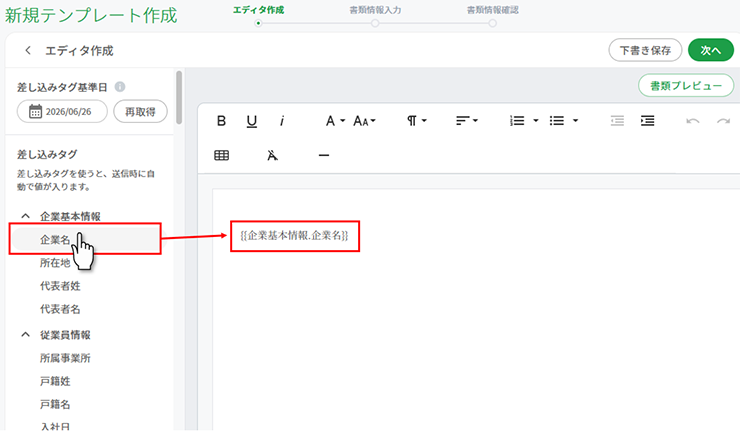Show info about 差し込みタグ基準日
The height and width of the screenshot is (431, 740).
point(120,87)
